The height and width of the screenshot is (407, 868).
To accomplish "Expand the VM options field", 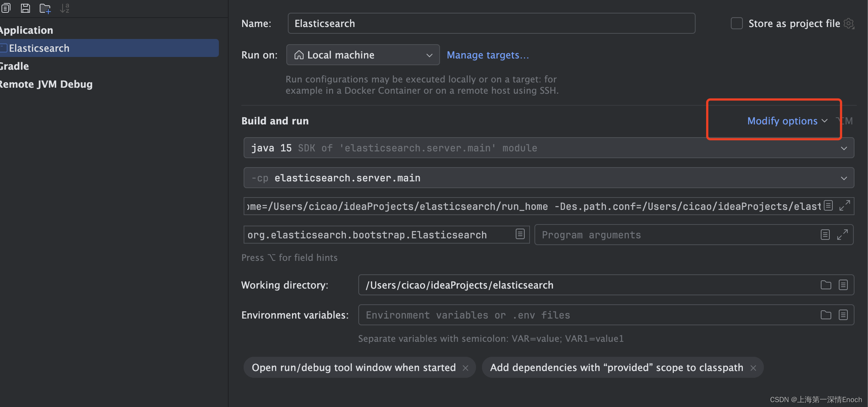I will pyautogui.click(x=845, y=205).
